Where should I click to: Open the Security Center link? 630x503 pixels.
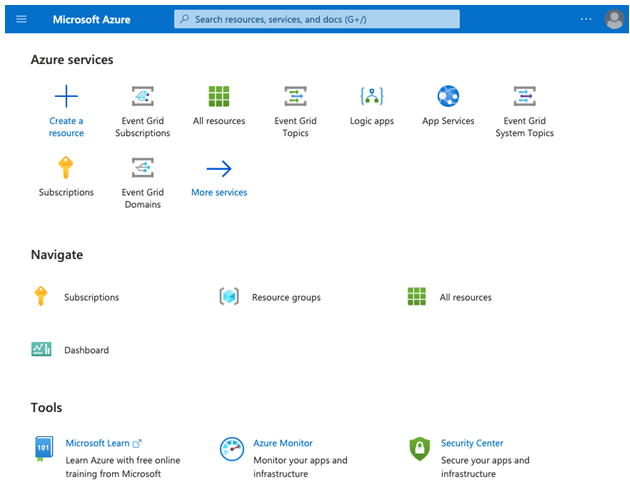(x=472, y=443)
